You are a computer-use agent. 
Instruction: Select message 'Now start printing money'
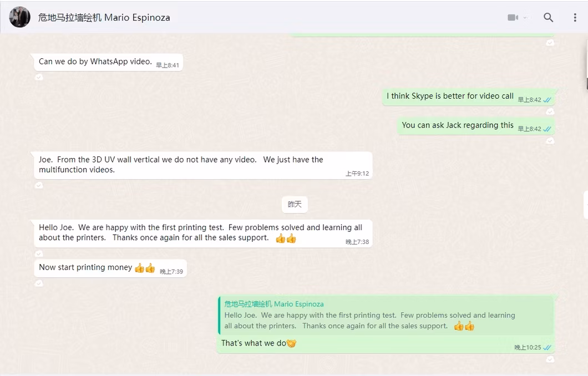(x=110, y=268)
